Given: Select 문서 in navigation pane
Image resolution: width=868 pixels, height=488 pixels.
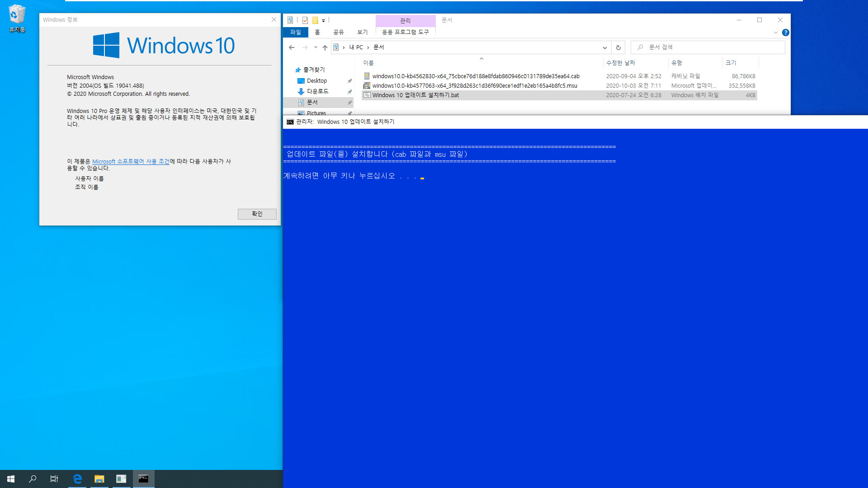Looking at the screenshot, I should [x=312, y=103].
